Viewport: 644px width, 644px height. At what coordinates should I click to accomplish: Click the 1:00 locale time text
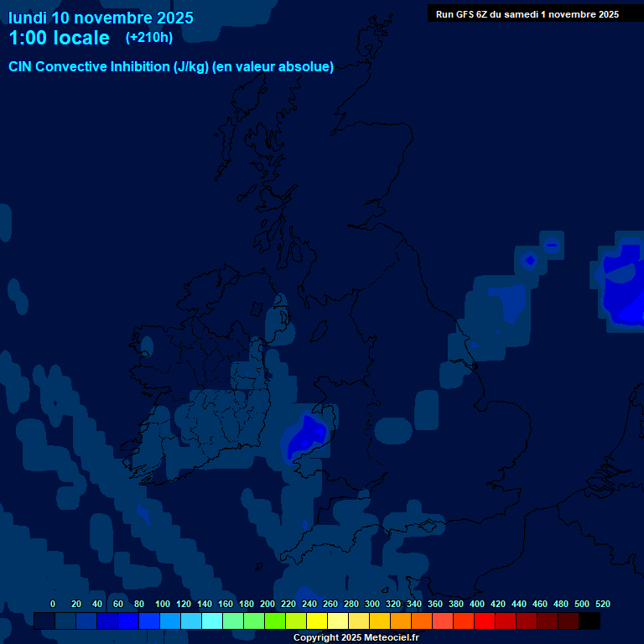point(59,38)
